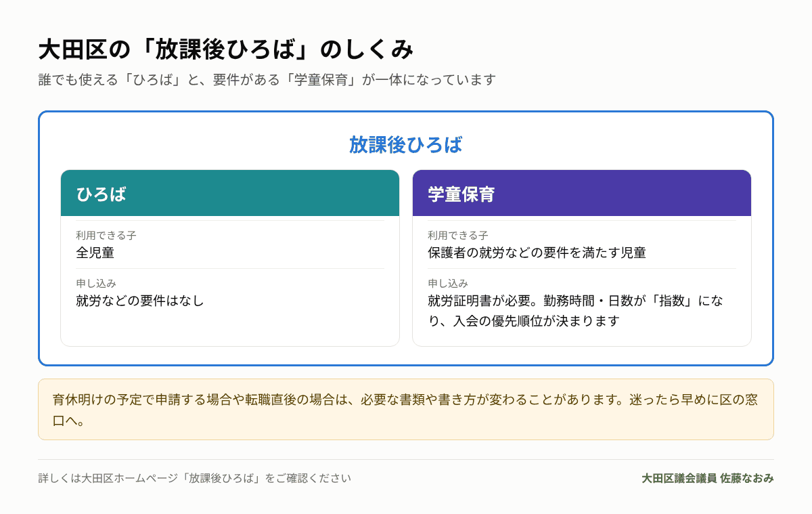Click 申し込み label in the ひろば card
The height and width of the screenshot is (514, 812).
[x=96, y=283]
